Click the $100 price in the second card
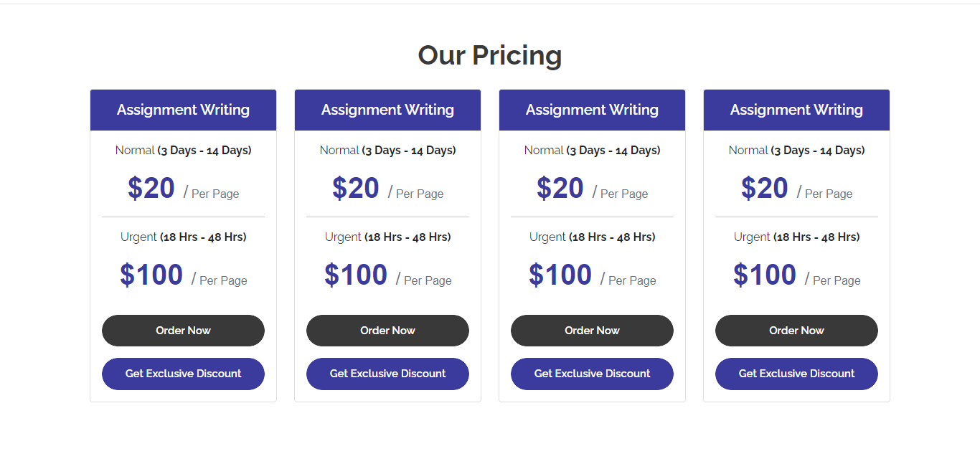Image resolution: width=980 pixels, height=464 pixels. (356, 275)
